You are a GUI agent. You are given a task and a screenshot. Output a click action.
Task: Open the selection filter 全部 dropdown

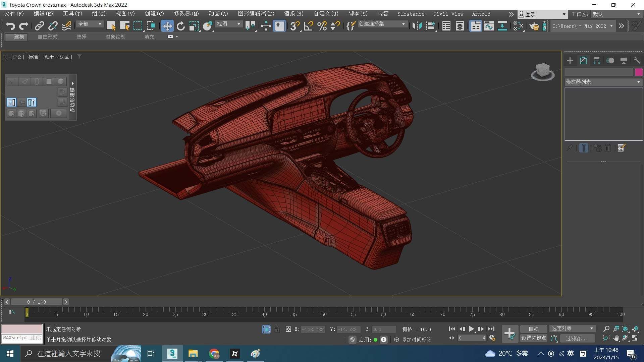pyautogui.click(x=90, y=24)
